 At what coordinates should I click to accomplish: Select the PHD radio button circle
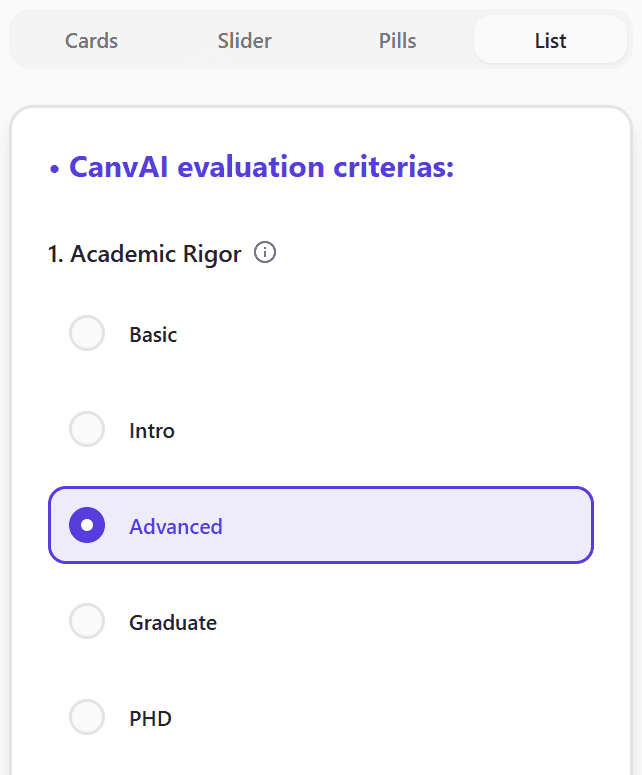pos(87,718)
